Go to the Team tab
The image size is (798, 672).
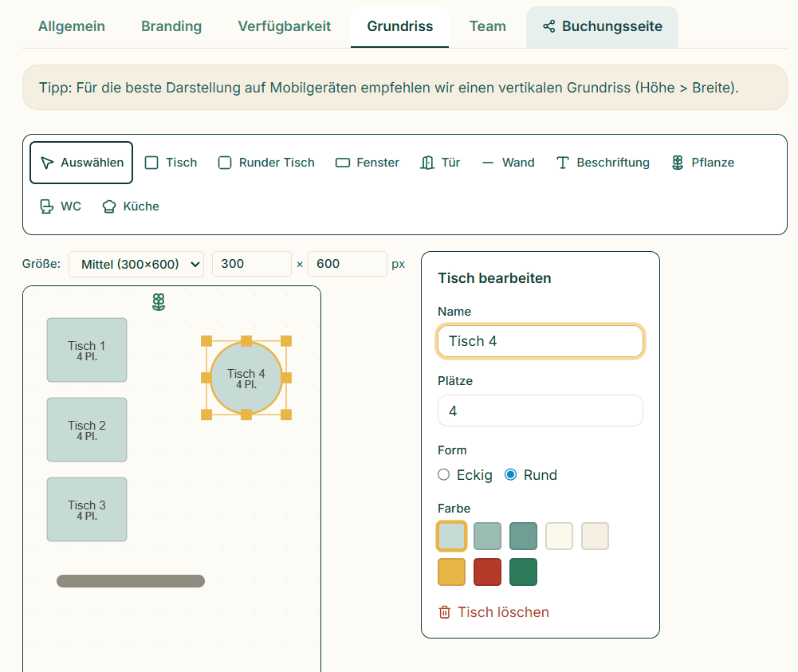click(x=488, y=26)
